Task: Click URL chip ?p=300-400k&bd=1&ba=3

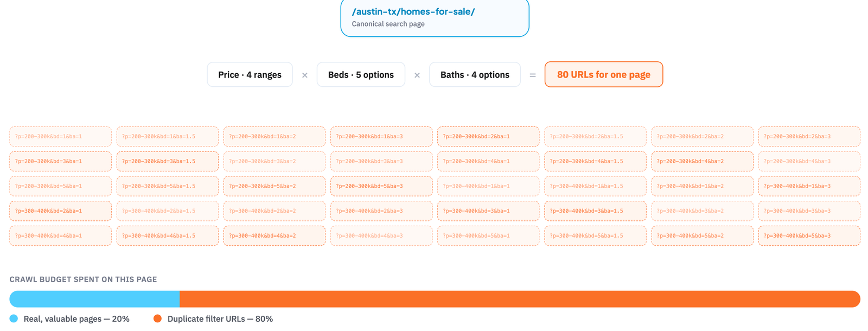Action: [x=809, y=186]
